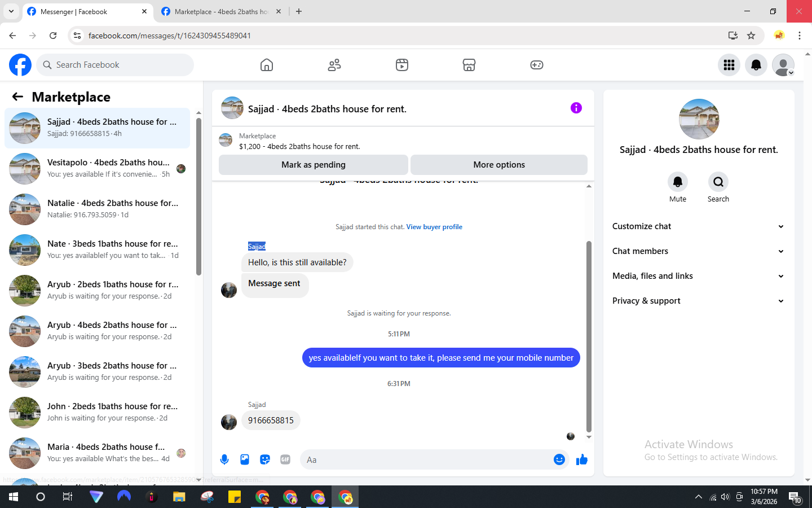
Task: Open Vesitapolo 4beds 2baths conversation
Action: click(x=97, y=168)
